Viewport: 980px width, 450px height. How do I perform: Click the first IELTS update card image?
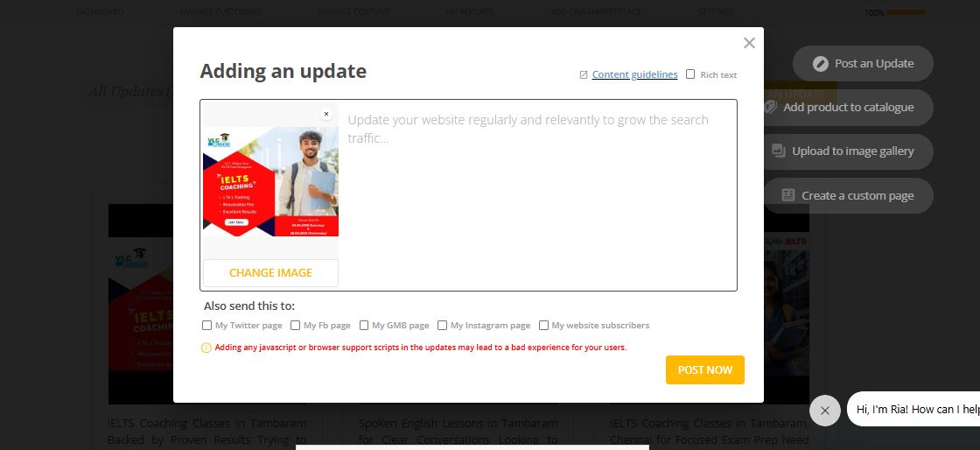[141, 304]
